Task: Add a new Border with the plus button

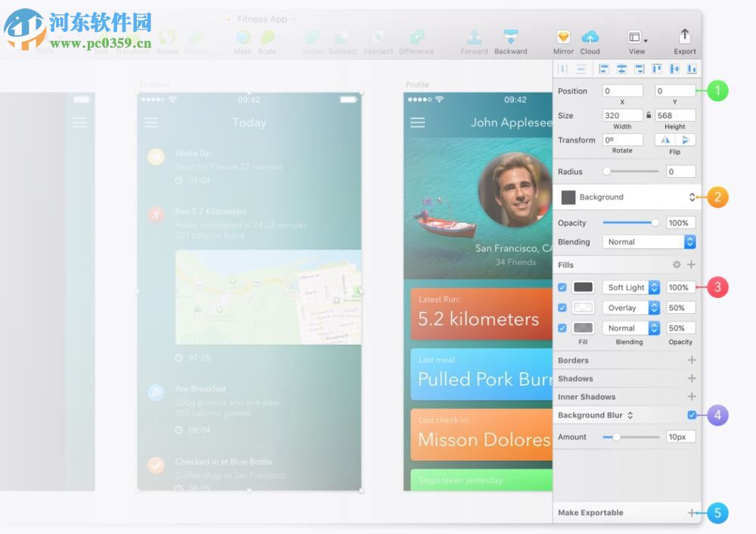Action: tap(691, 360)
